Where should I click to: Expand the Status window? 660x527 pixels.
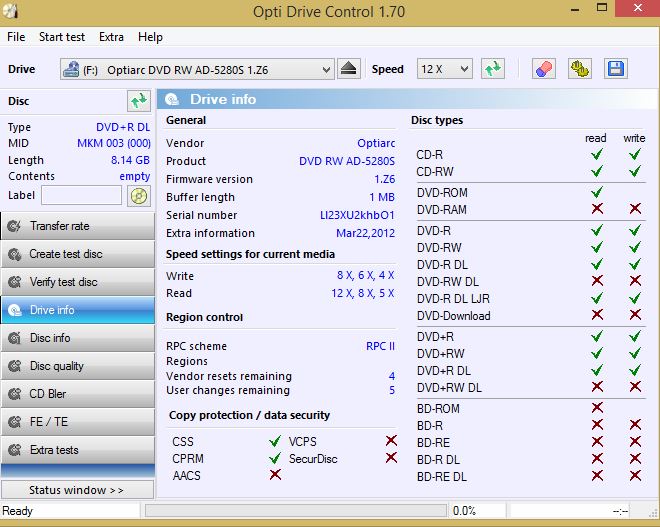[77, 490]
